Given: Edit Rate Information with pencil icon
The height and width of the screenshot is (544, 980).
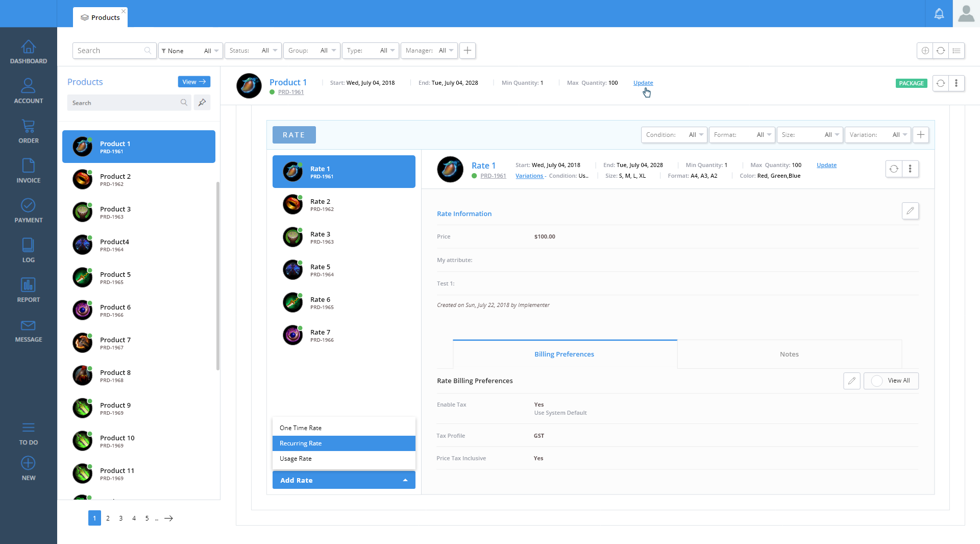Looking at the screenshot, I should (910, 211).
